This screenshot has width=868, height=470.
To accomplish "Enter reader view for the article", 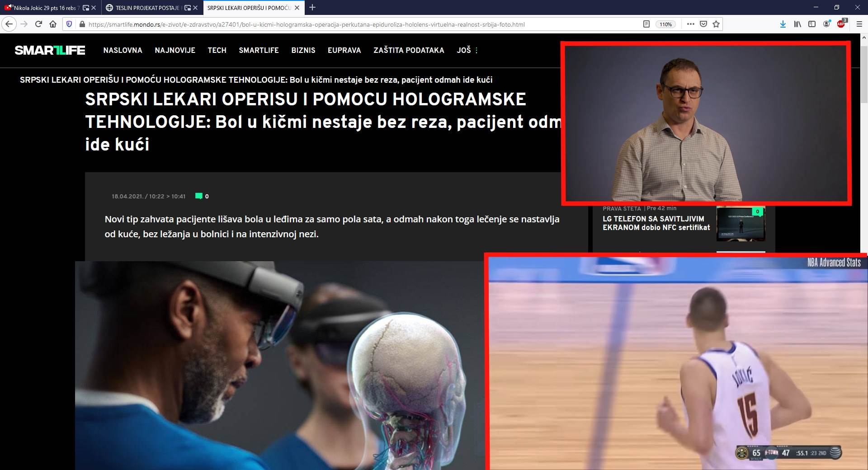I will [646, 24].
